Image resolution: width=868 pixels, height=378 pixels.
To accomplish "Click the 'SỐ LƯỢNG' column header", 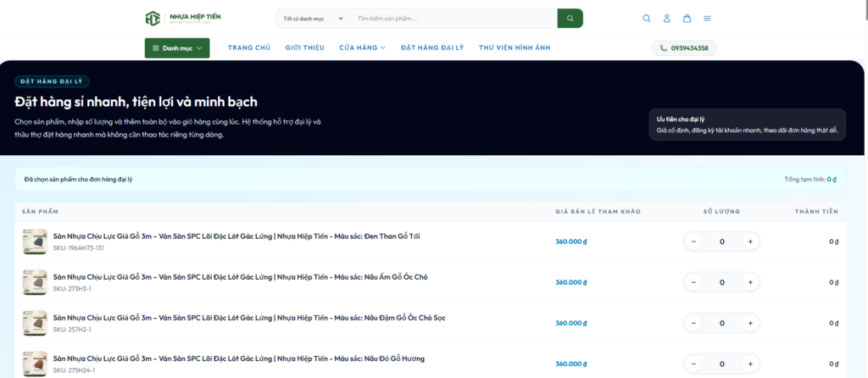I will 721,211.
